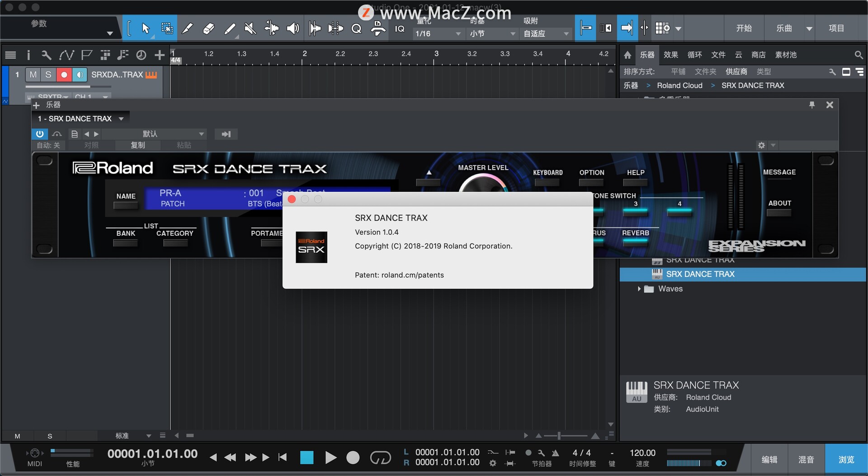Open the 混音 mix view
This screenshot has height=476, width=868.
pos(806,459)
